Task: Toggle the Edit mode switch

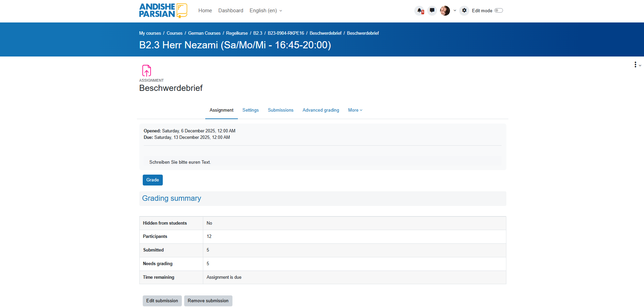Action: [x=499, y=11]
